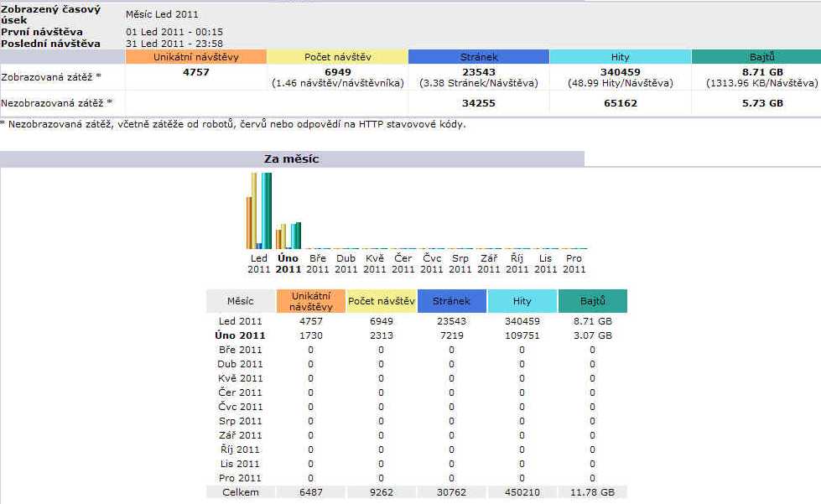Screen dimensions: 821x504
Task: Click the 'První návštěva' label
Action: (42, 32)
